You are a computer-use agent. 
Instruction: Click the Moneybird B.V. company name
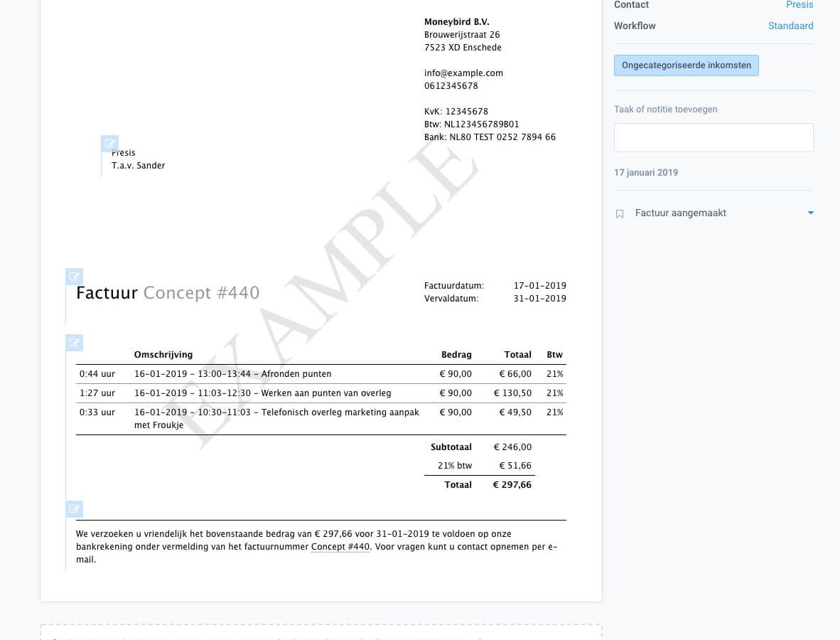click(457, 22)
